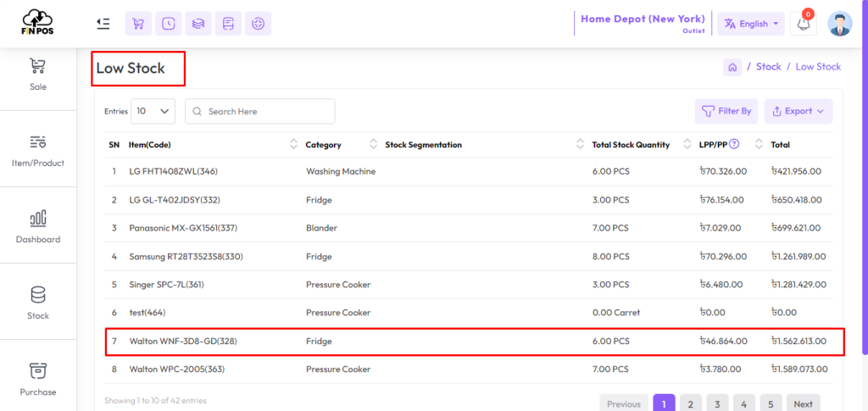
Task: Focus the Search Here field
Action: [x=259, y=111]
